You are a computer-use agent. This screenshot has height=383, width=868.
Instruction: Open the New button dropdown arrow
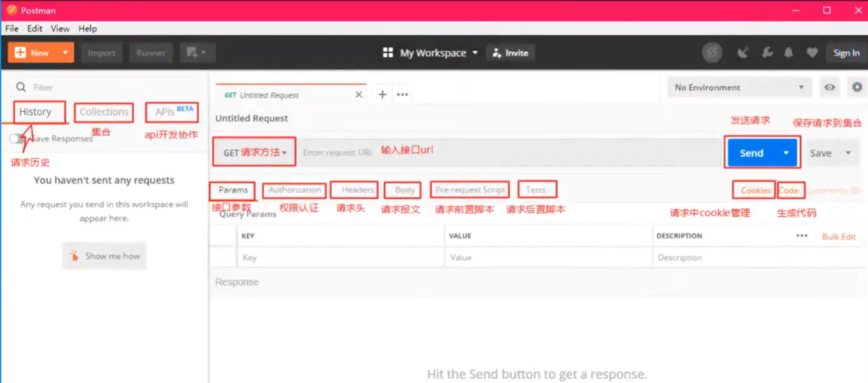(x=65, y=53)
